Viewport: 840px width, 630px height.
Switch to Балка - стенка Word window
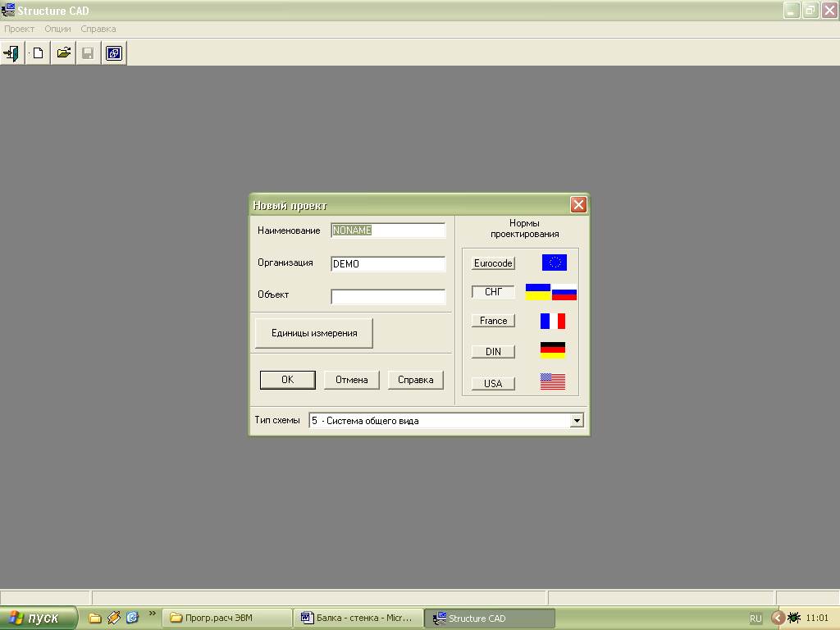coord(359,619)
